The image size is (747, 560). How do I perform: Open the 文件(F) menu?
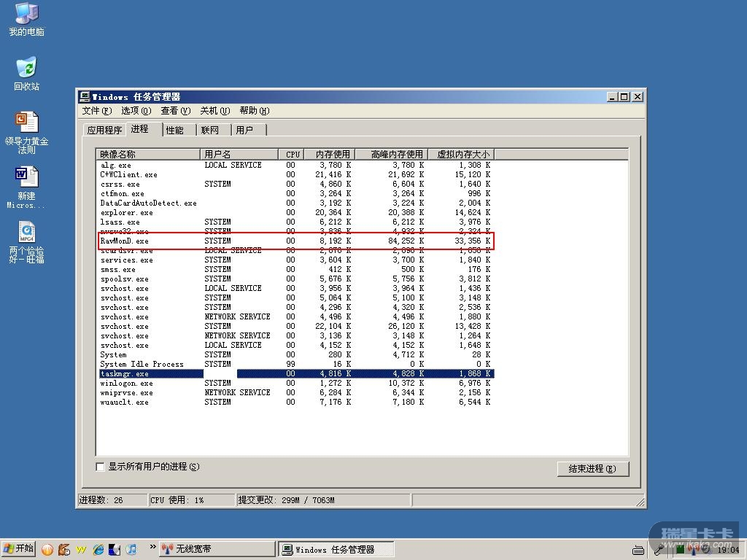[x=97, y=111]
